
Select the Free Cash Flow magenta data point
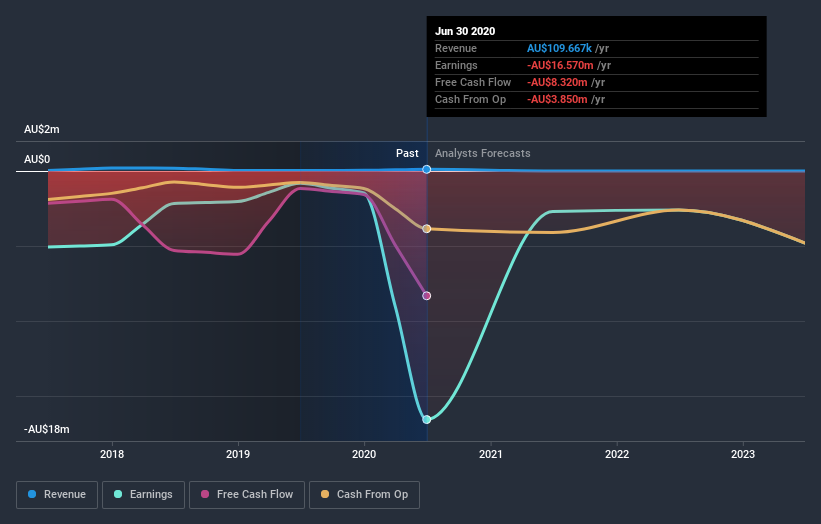(x=427, y=296)
